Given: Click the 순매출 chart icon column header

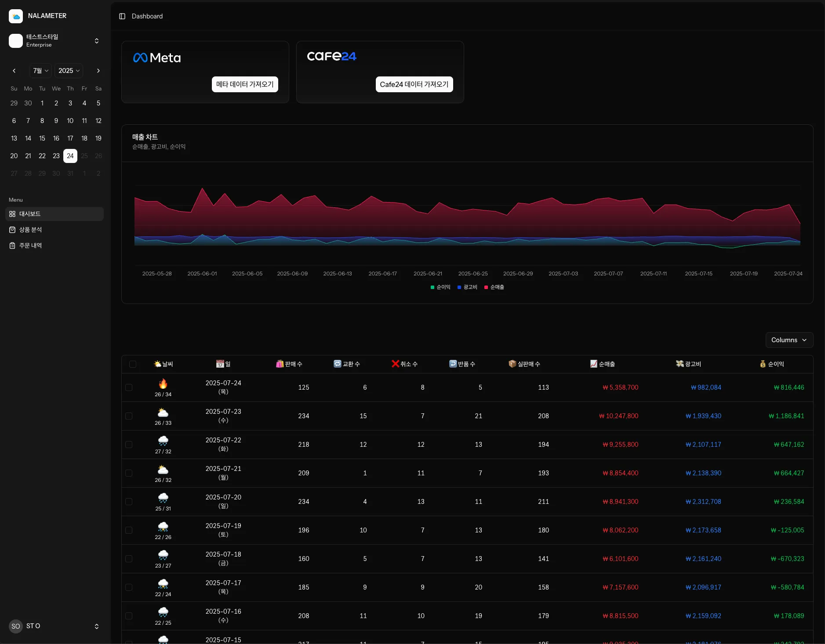Looking at the screenshot, I should click(x=602, y=364).
